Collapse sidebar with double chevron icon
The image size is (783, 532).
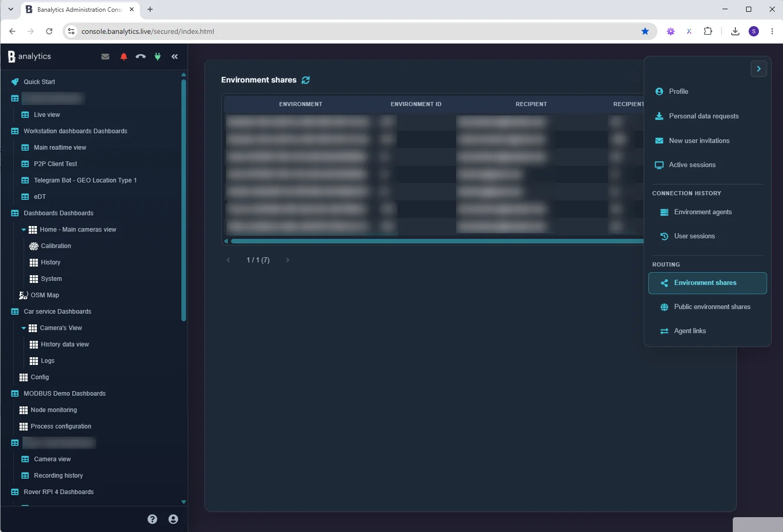[175, 56]
